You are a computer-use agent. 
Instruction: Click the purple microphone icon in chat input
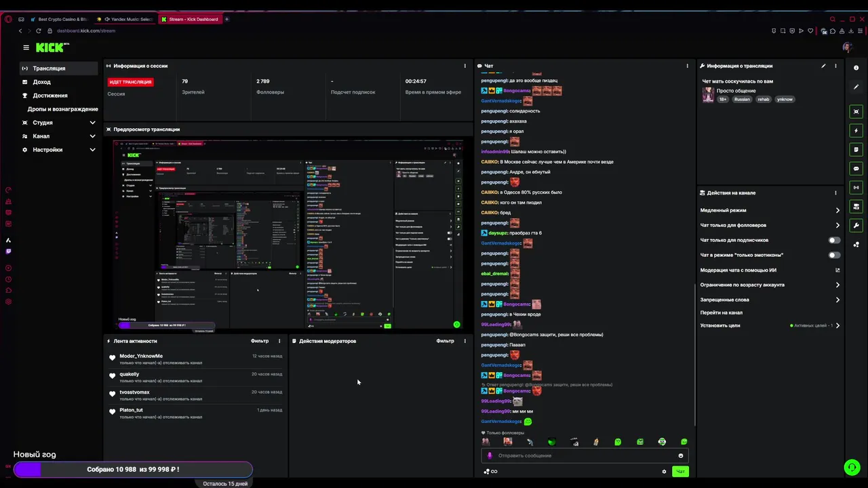(490, 455)
